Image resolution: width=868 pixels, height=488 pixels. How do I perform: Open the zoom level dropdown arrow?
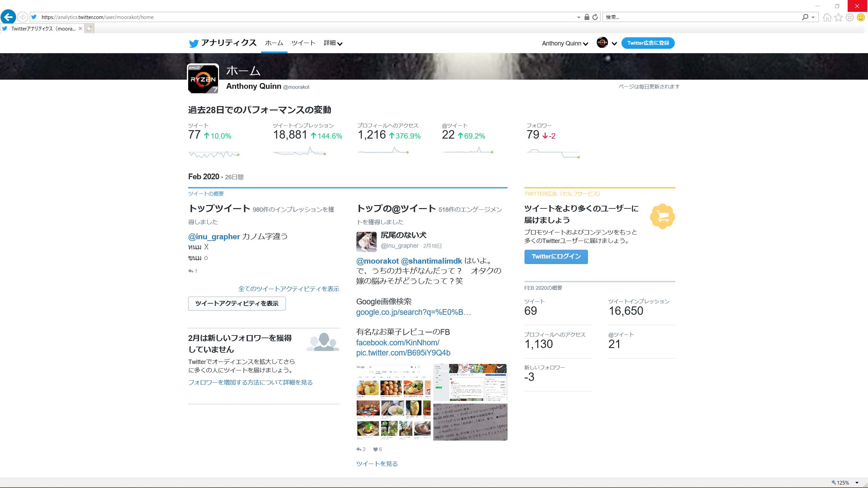pyautogui.click(x=857, y=483)
